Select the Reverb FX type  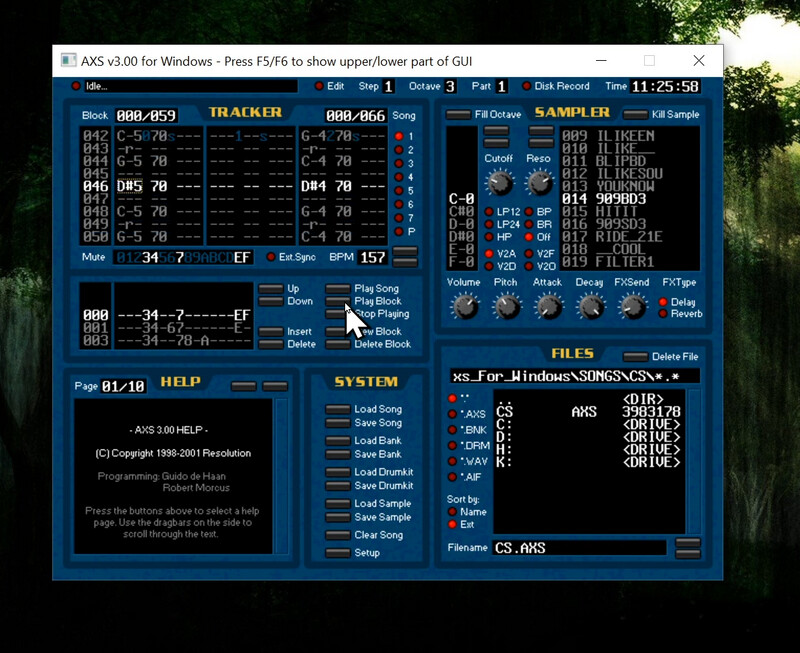(x=663, y=314)
